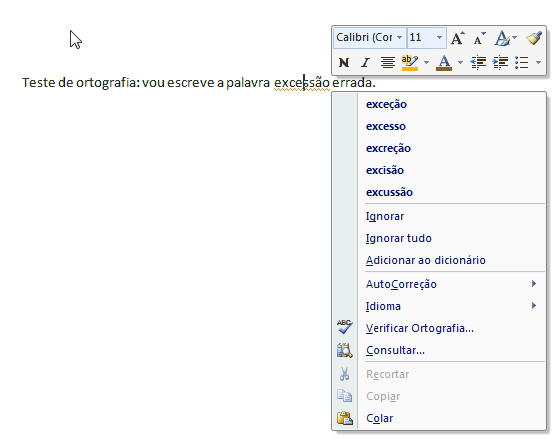Open font color dropdown arrow
Screen dimensions: 558x442
click(460, 63)
